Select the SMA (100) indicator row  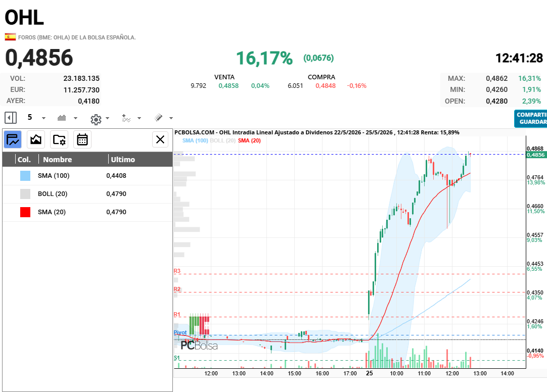coord(87,176)
